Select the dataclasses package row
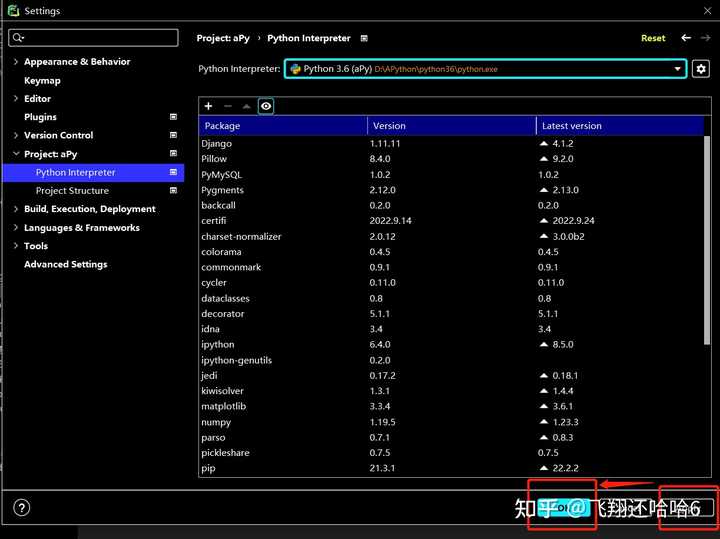This screenshot has height=539, width=720. [451, 298]
